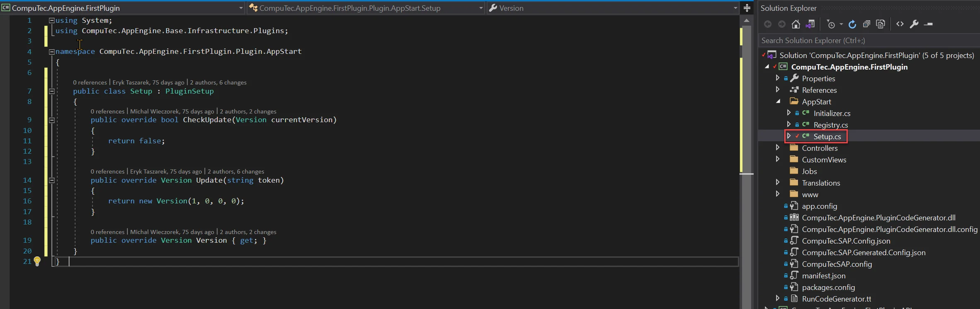Toggle Preview Selected Items icon
Image resolution: width=980 pixels, height=309 pixels.
[x=929, y=24]
